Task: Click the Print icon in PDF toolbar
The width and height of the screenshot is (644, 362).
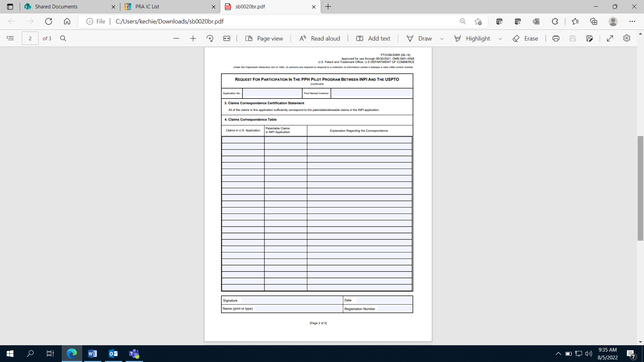Action: pyautogui.click(x=556, y=39)
